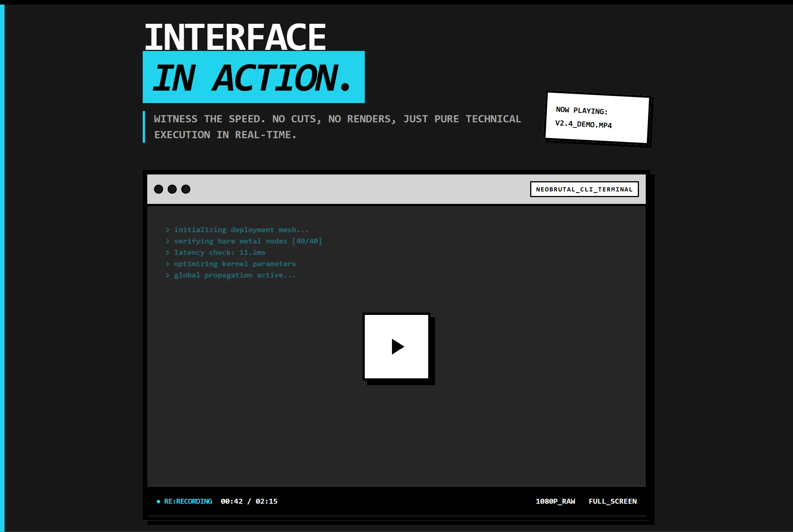793x532 pixels.
Task: Click 'optimizing kernel parameters' terminal line
Action: point(230,264)
